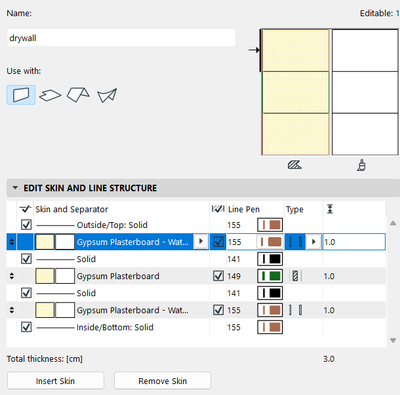
Task: Click the core type icon of Gypsum Plasterboard
Action: tap(295, 276)
